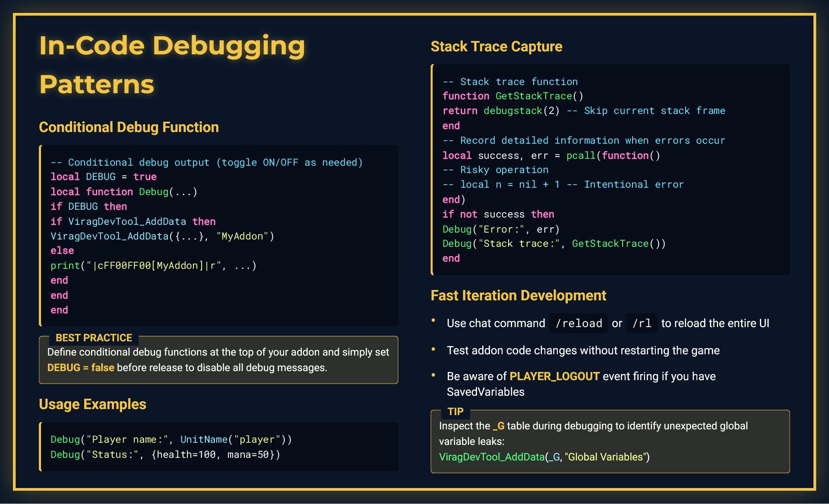Click the GetStackTrace function definition line
This screenshot has height=504, width=829.
tap(513, 96)
